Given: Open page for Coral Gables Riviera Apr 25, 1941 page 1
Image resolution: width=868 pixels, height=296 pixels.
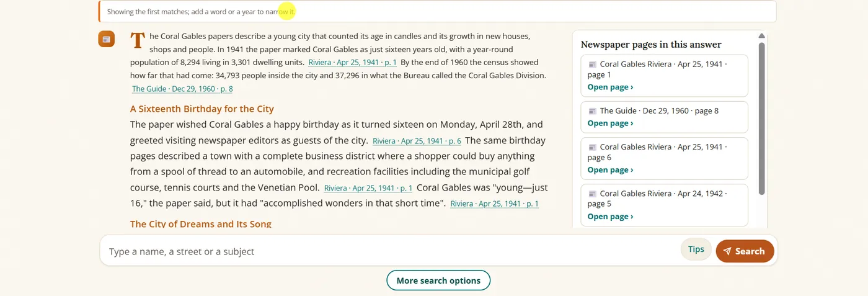Looking at the screenshot, I should pyautogui.click(x=610, y=87).
